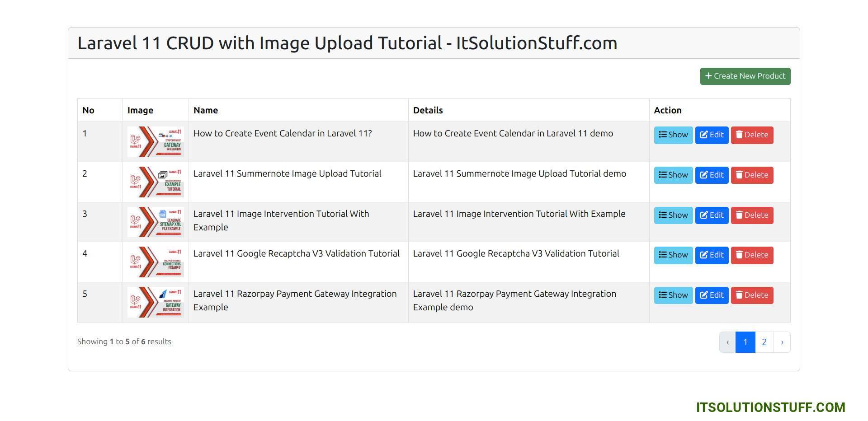Screen dimensions: 868x421
Task: Show the Razorpay Payment Gateway product
Action: point(673,295)
